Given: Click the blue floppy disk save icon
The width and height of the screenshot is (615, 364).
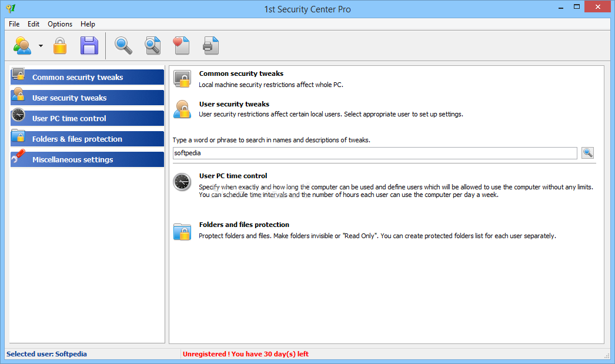Looking at the screenshot, I should [89, 45].
